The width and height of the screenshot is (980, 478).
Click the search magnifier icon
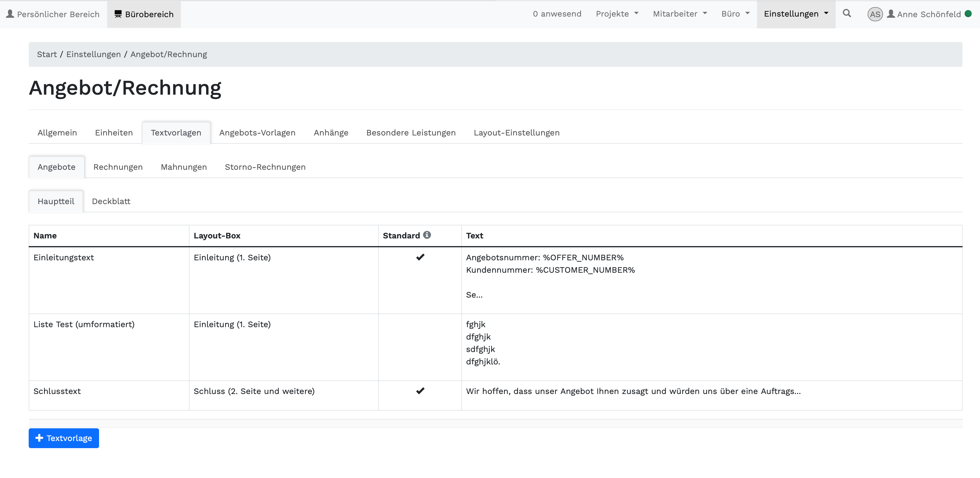(846, 13)
